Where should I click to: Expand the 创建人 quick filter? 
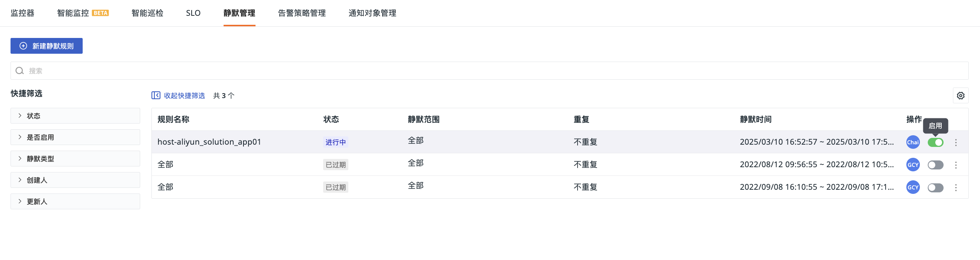[x=75, y=180]
